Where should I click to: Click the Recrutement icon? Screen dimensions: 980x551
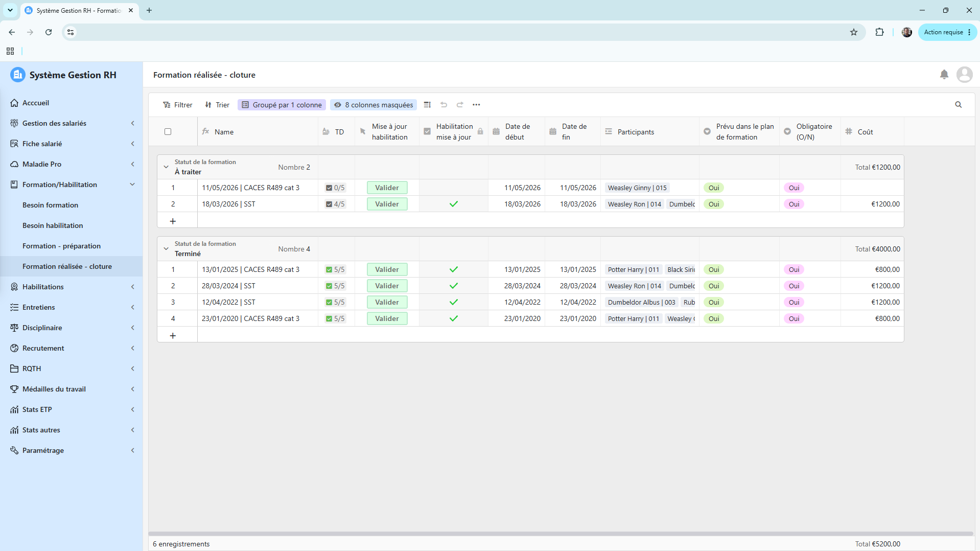[x=14, y=348]
